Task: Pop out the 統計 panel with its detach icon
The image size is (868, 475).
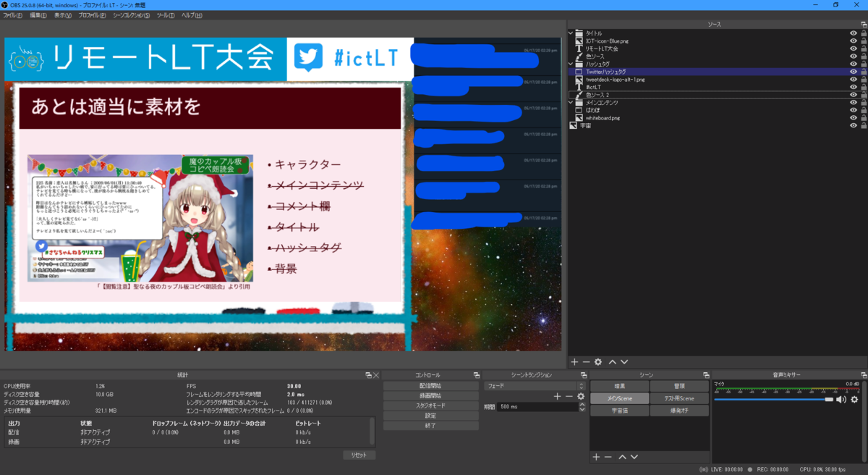Action: tap(367, 374)
